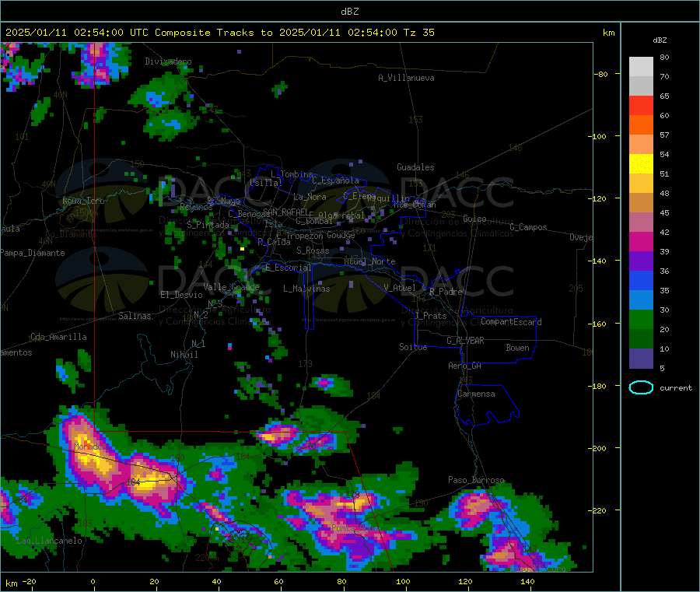Screen dimensions: 700x592
Task: Click the 35 dBZ blue color swatch
Action: (641, 280)
